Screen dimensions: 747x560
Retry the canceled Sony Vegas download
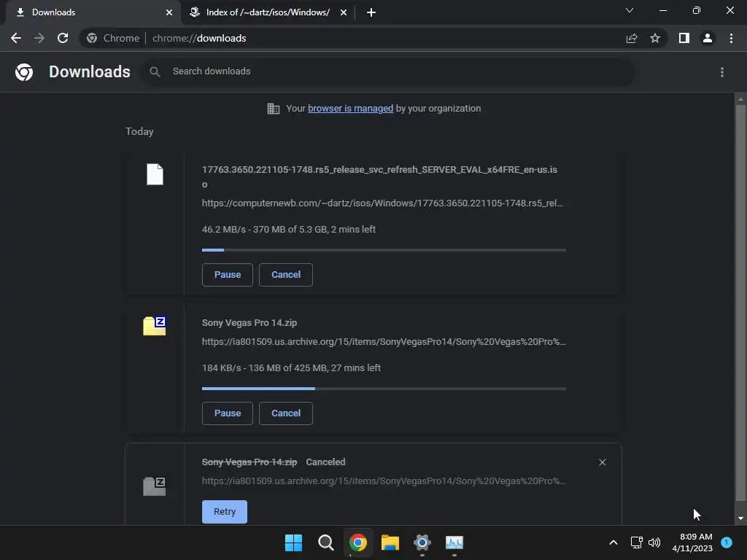coord(225,512)
